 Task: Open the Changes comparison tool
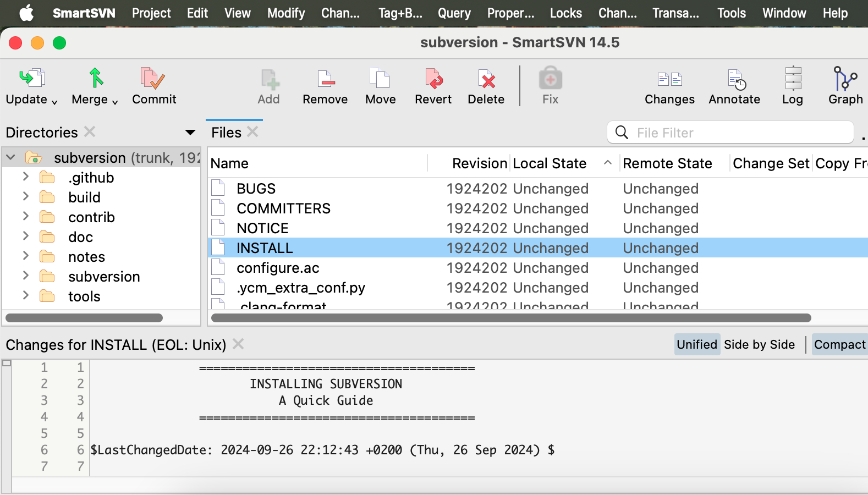[669, 79]
